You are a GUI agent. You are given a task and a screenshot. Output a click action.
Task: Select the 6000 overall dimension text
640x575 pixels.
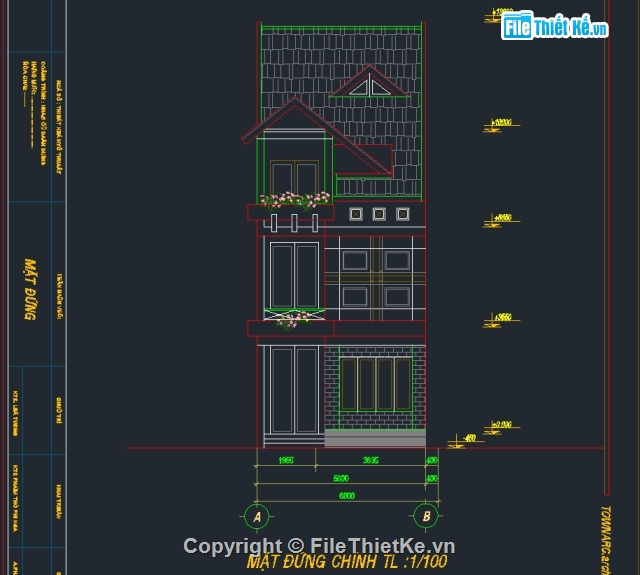click(347, 496)
